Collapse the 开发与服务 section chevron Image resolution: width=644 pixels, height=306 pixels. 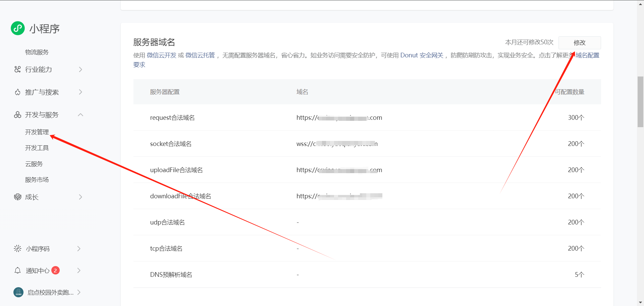(x=80, y=115)
